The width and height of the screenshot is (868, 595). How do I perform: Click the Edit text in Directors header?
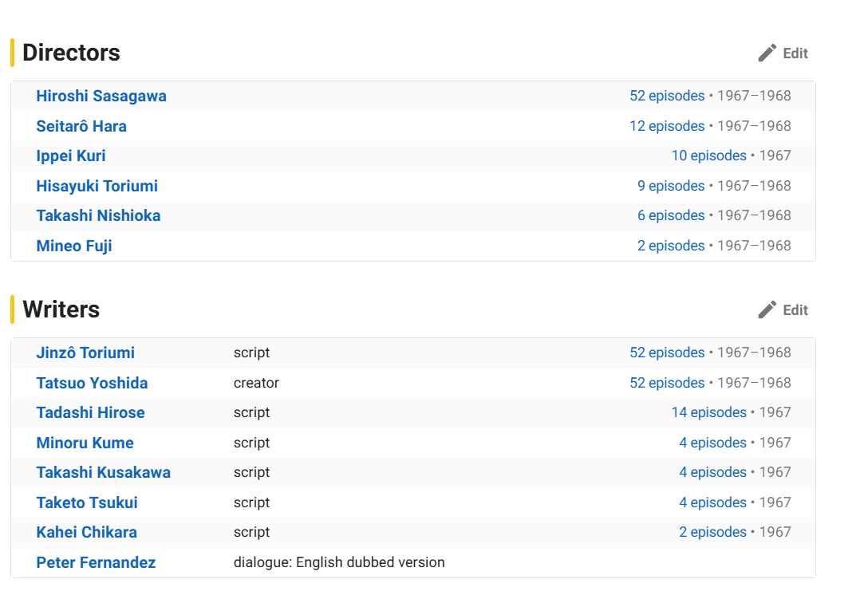click(795, 53)
